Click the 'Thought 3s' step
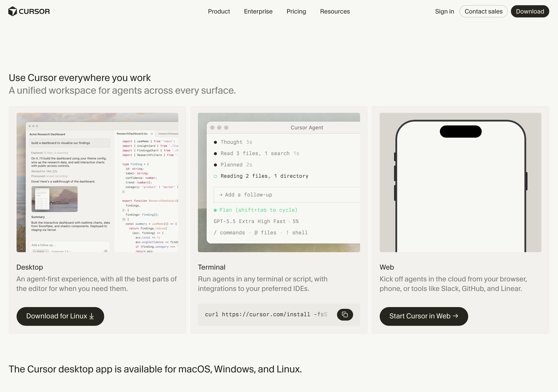 click(233, 142)
